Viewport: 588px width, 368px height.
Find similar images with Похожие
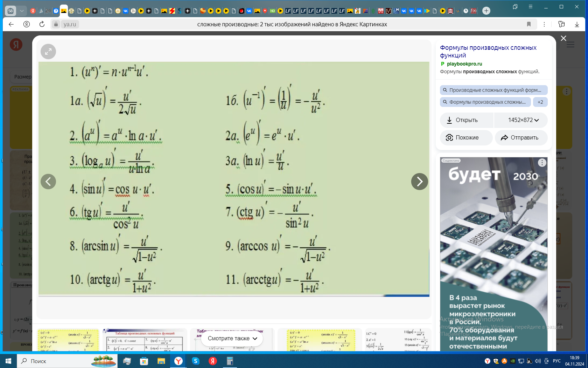pos(467,138)
